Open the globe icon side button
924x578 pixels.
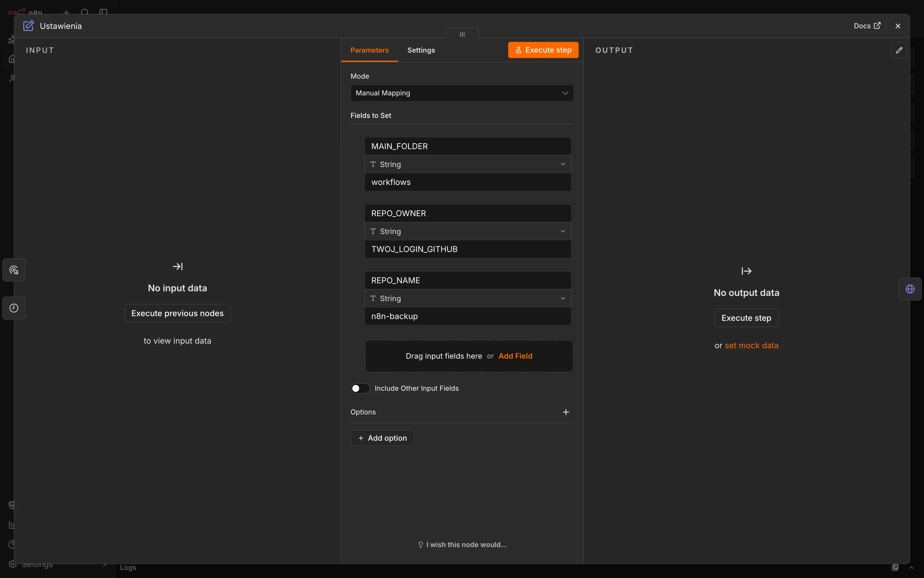click(910, 289)
